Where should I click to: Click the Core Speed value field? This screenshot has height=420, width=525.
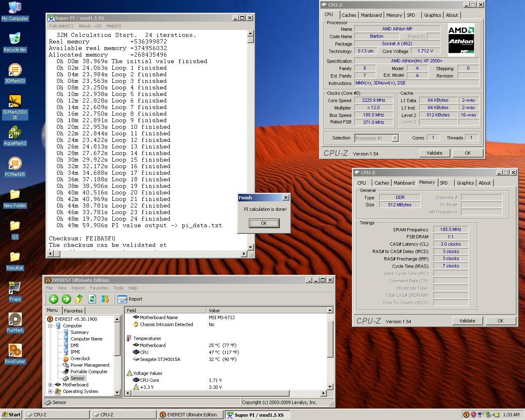[x=373, y=100]
